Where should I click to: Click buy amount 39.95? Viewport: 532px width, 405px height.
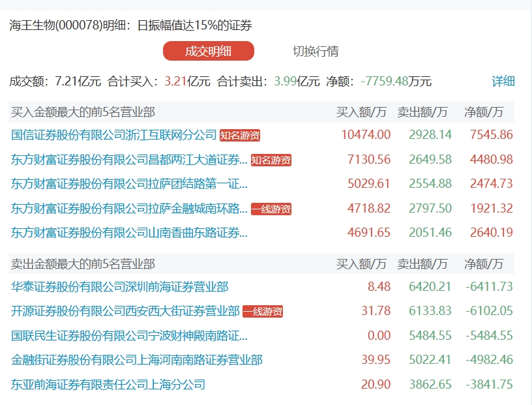[x=376, y=360]
